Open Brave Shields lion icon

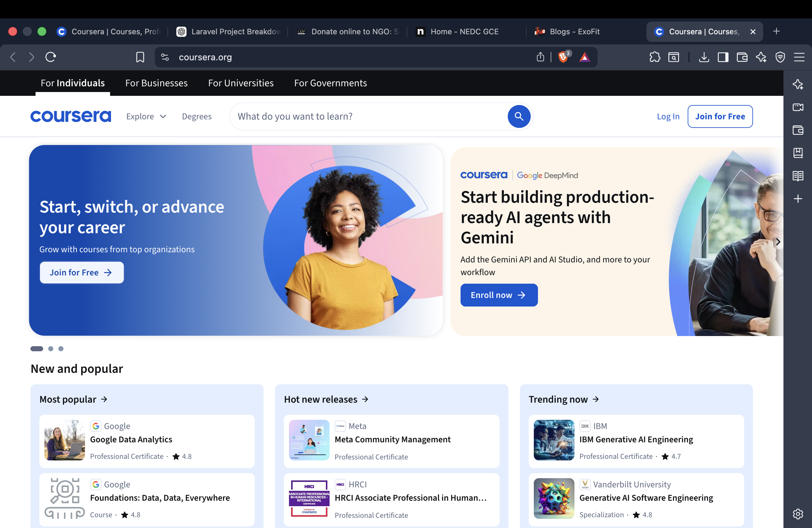[x=563, y=57]
